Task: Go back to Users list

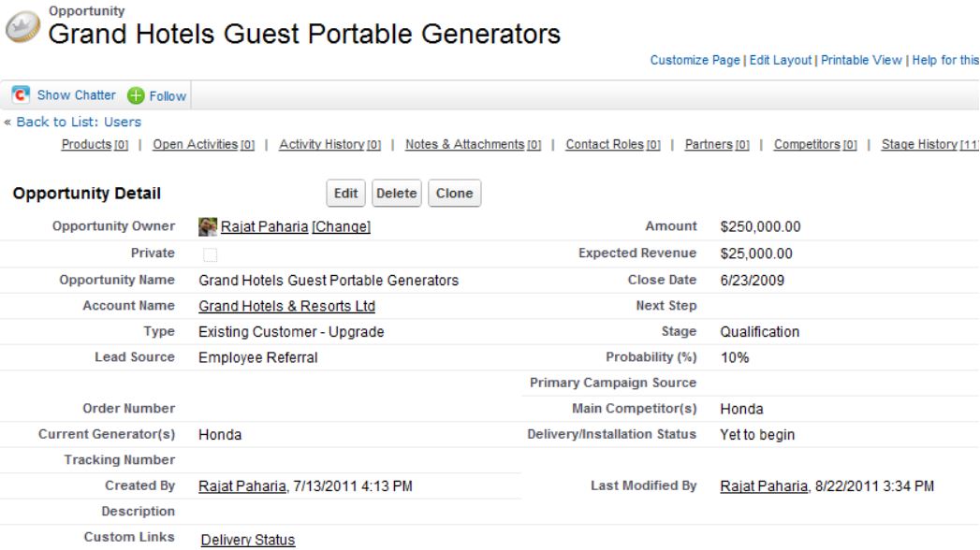Action: pos(79,122)
